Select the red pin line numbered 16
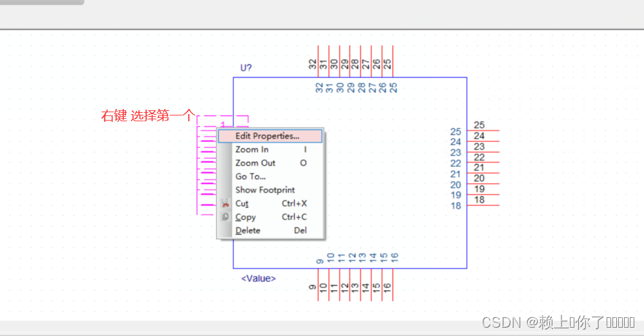This screenshot has height=336, width=644. tap(393, 284)
